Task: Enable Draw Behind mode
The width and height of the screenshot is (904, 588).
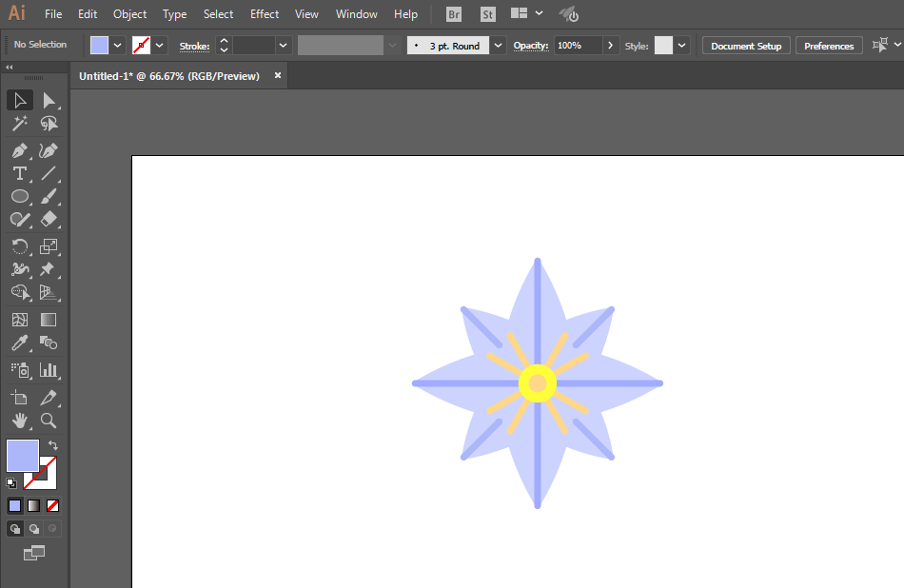Action: click(34, 529)
